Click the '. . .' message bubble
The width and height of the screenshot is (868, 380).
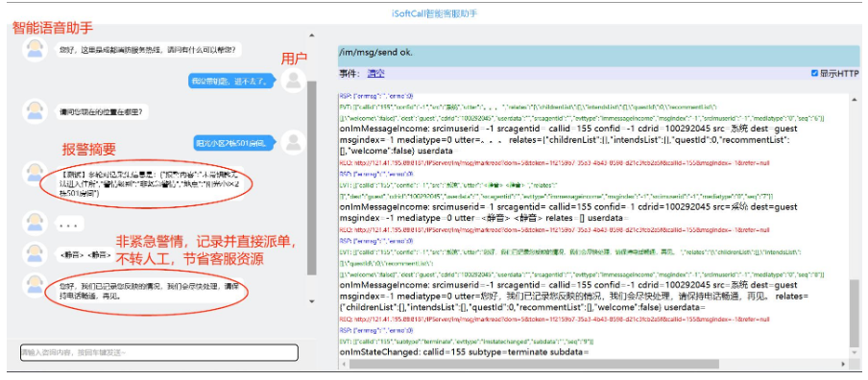tap(69, 224)
